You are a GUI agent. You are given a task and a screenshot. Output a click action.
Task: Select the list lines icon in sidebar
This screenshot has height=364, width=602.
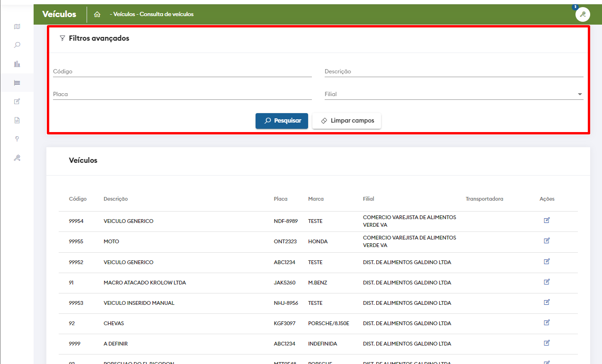tap(17, 83)
